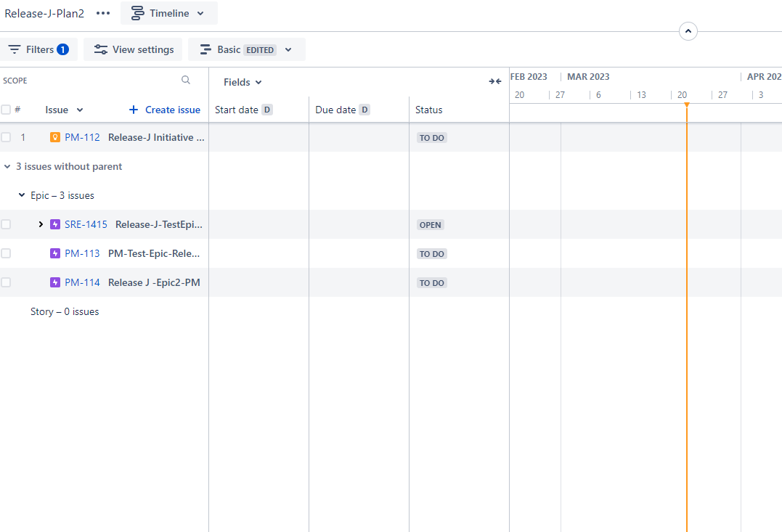Click the Due date column header

pyautogui.click(x=335, y=110)
